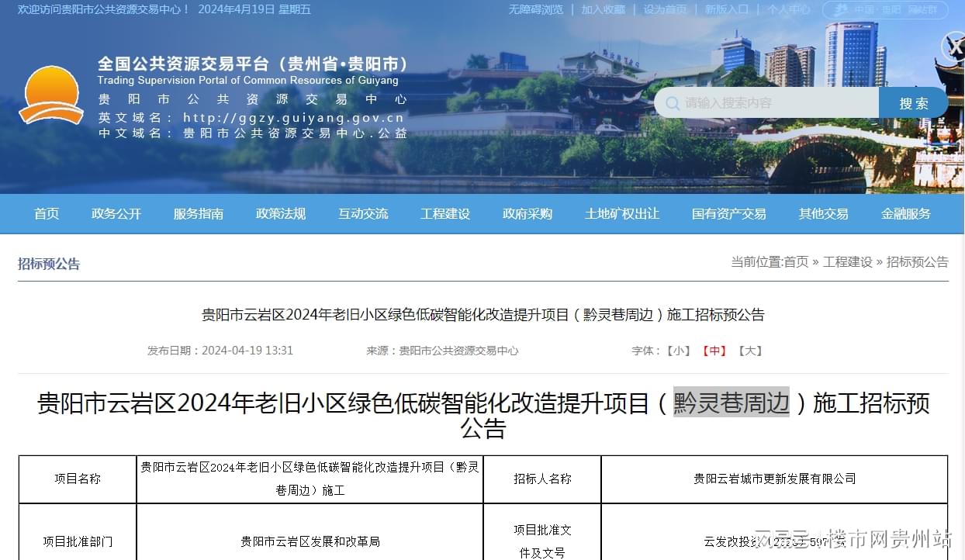Select the 金融服务 menu item

pyautogui.click(x=906, y=214)
